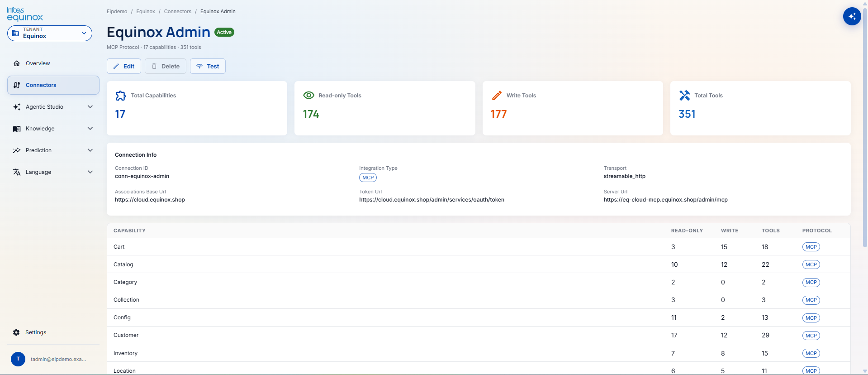
Task: Test the connector connection
Action: (208, 66)
